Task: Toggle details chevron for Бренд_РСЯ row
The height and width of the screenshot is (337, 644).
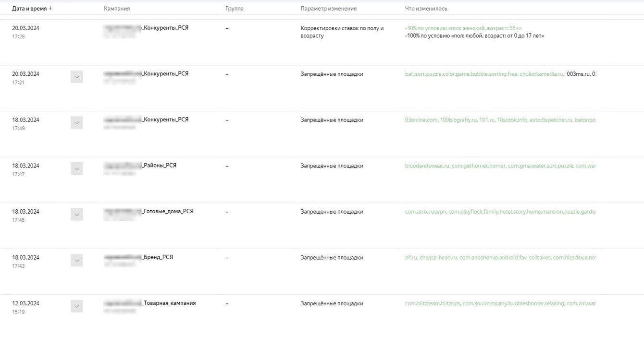Action: [77, 260]
